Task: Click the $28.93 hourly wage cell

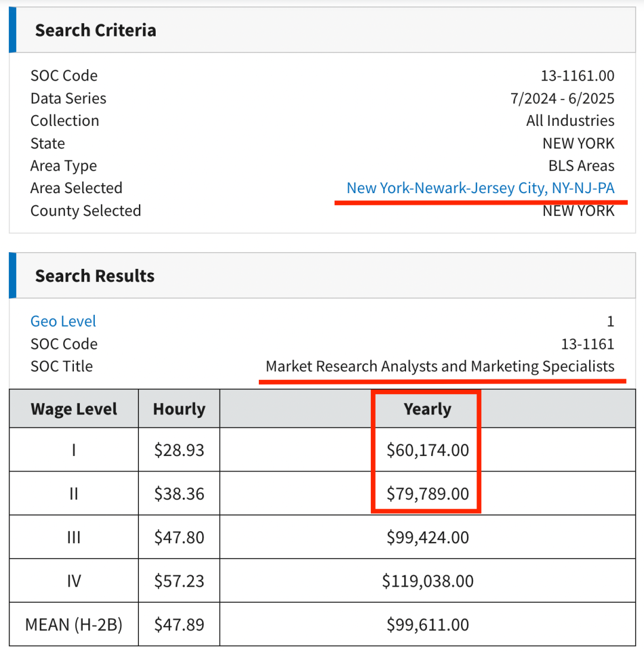Action: tap(179, 450)
